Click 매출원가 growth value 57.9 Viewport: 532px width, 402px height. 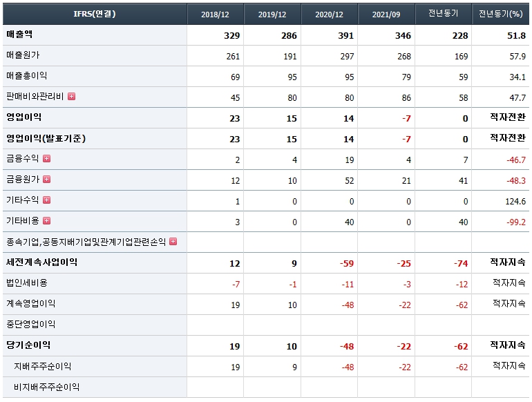point(517,57)
